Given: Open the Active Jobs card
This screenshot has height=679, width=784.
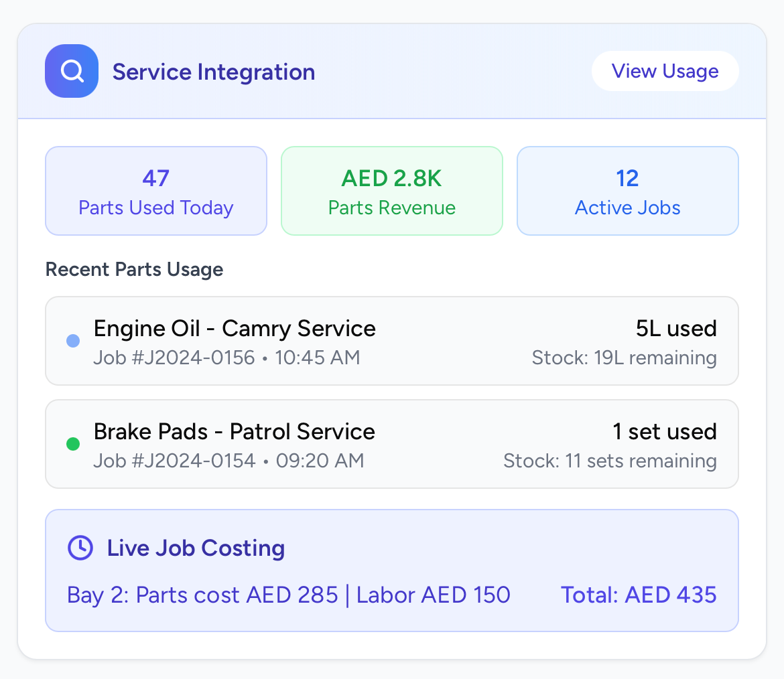Looking at the screenshot, I should pyautogui.click(x=627, y=192).
